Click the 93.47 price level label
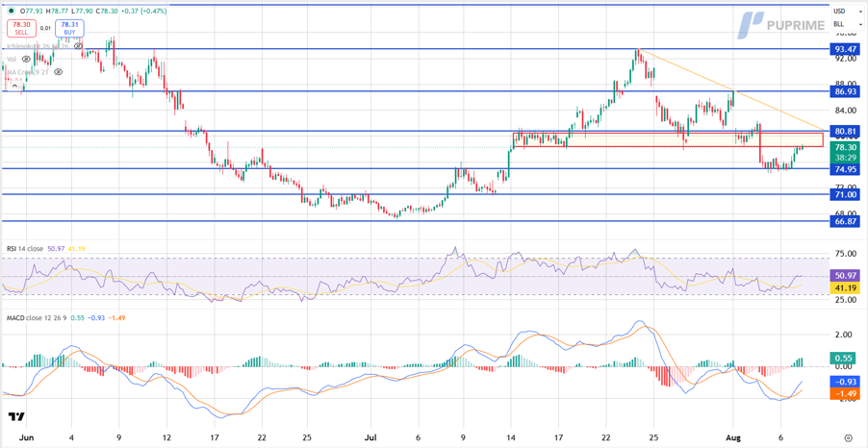 [x=845, y=49]
